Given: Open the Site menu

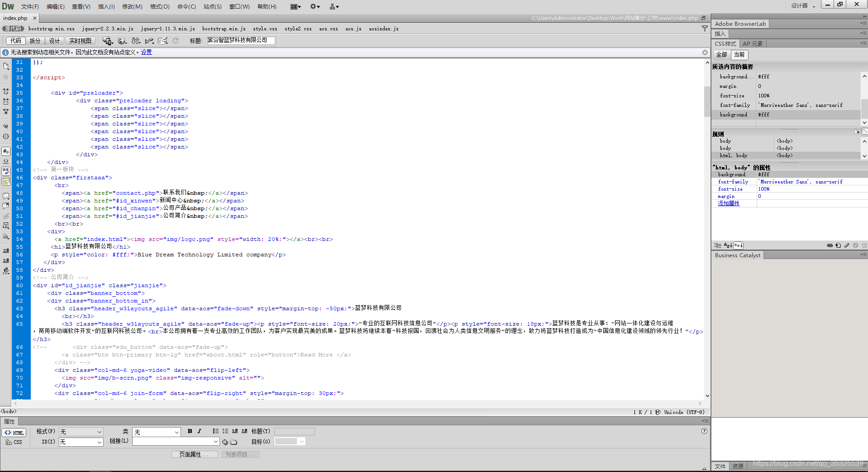Looking at the screenshot, I should [212, 6].
